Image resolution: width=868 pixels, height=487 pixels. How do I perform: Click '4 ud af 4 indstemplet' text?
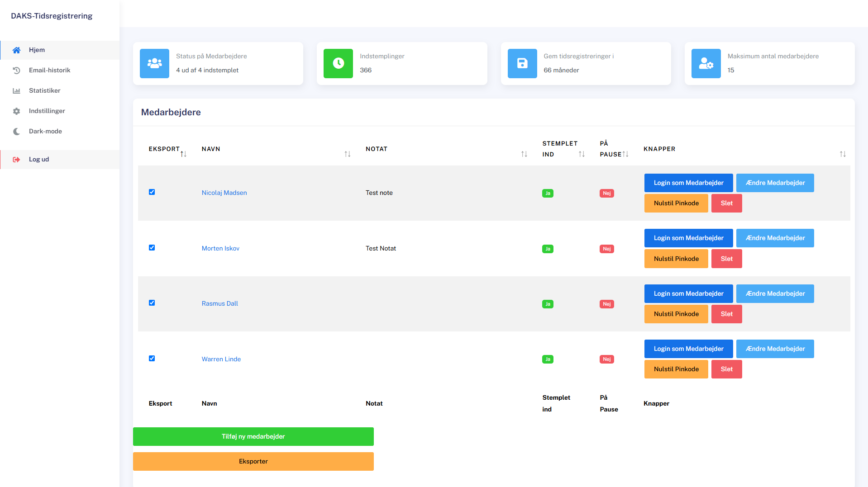(207, 71)
